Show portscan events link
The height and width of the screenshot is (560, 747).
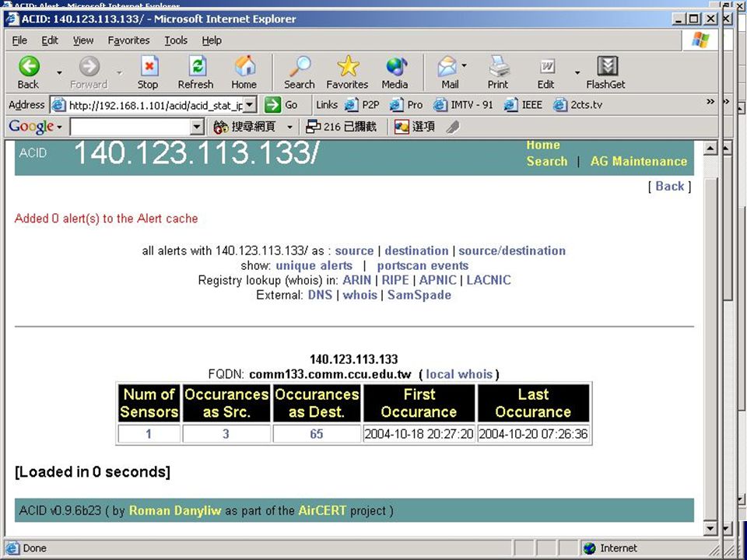[423, 266]
